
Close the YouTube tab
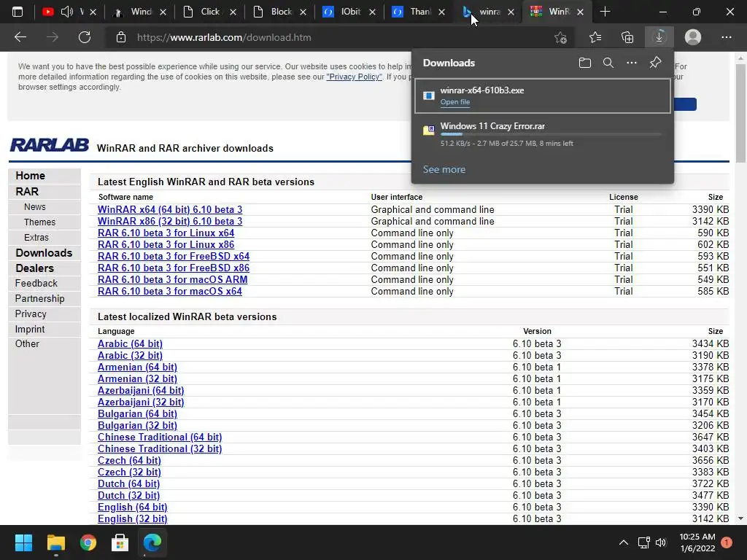[x=93, y=12]
